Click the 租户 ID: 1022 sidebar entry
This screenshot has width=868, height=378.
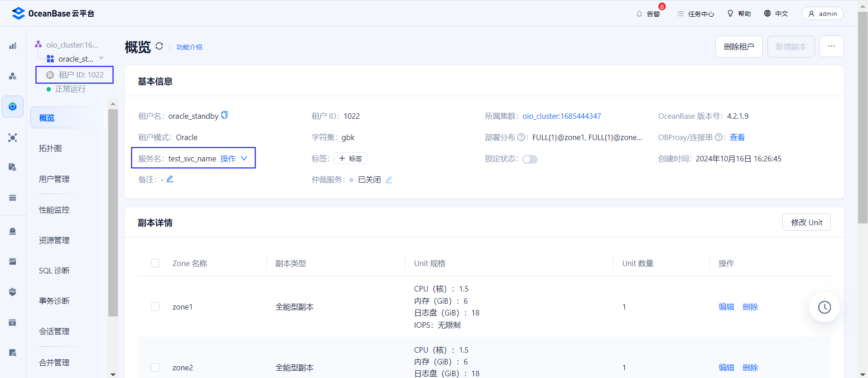coord(75,75)
